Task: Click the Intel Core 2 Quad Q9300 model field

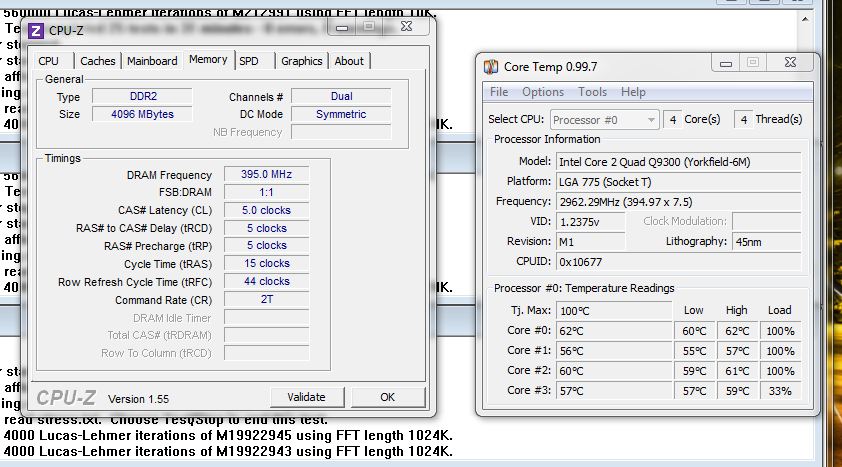Action: click(x=678, y=162)
